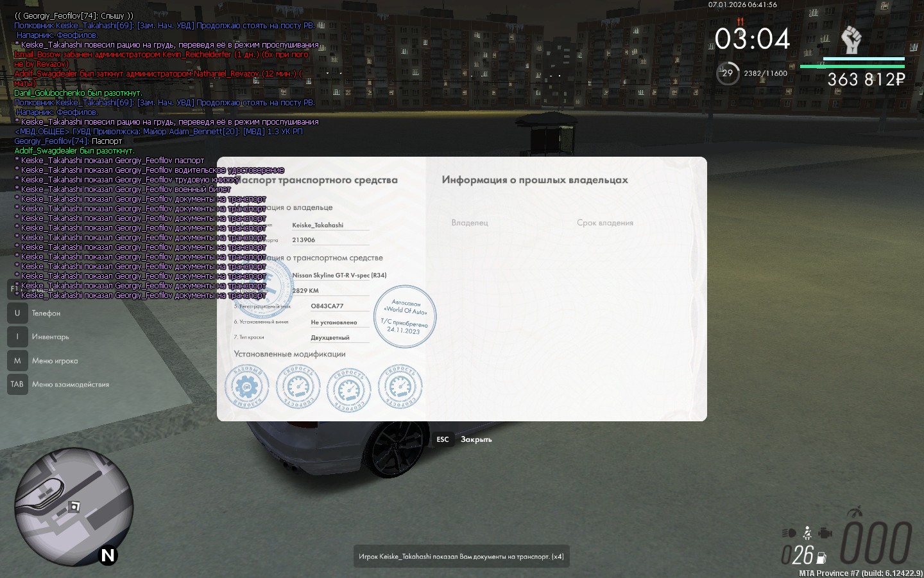
Task: Click the rightmost Скорость modification stamp
Action: pos(400,387)
